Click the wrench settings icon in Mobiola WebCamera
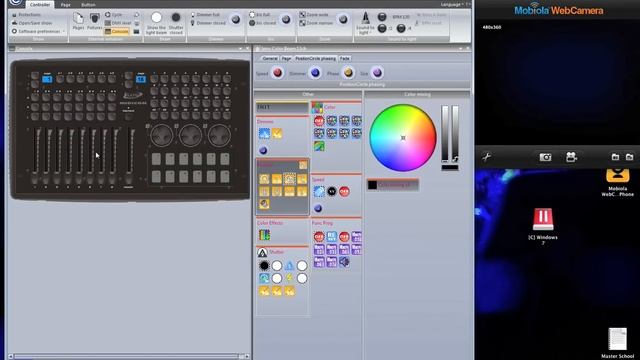Image resolution: width=640 pixels, height=360 pixels. click(x=486, y=157)
